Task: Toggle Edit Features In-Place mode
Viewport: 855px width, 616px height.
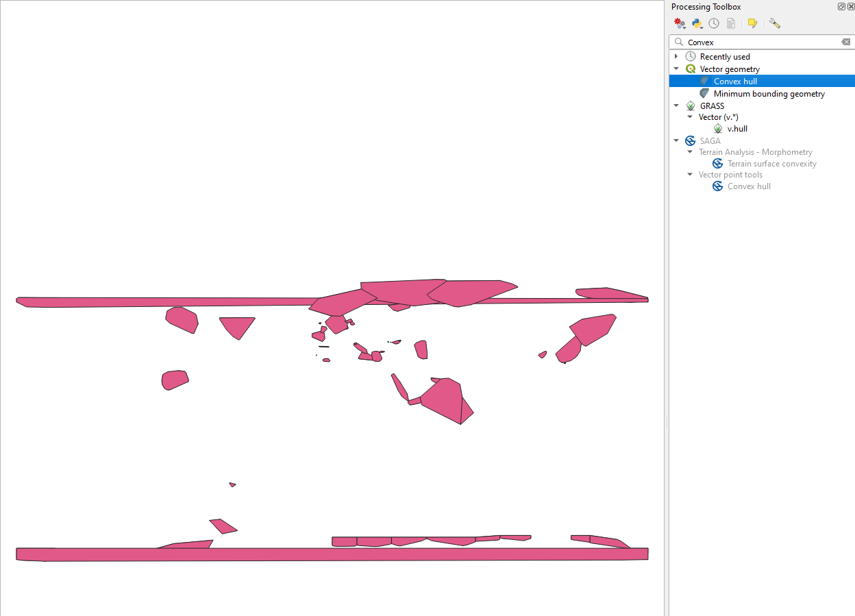Action: point(752,23)
